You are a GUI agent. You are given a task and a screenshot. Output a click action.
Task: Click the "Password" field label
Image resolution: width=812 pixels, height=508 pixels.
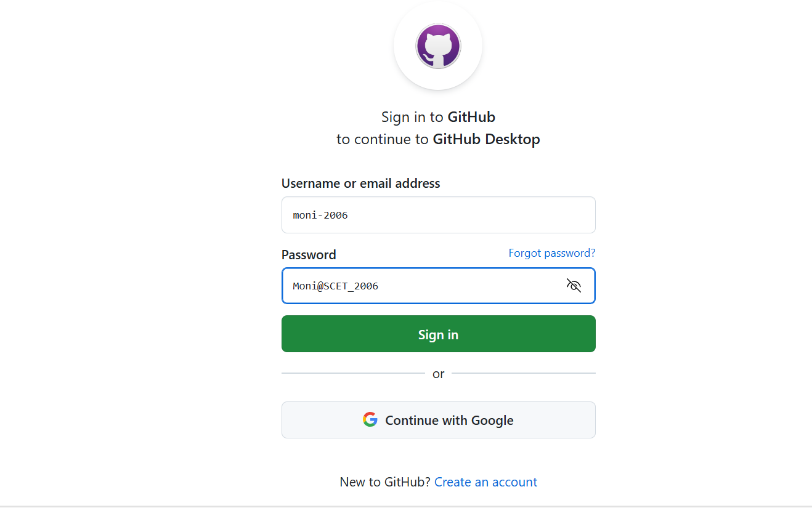click(x=309, y=255)
